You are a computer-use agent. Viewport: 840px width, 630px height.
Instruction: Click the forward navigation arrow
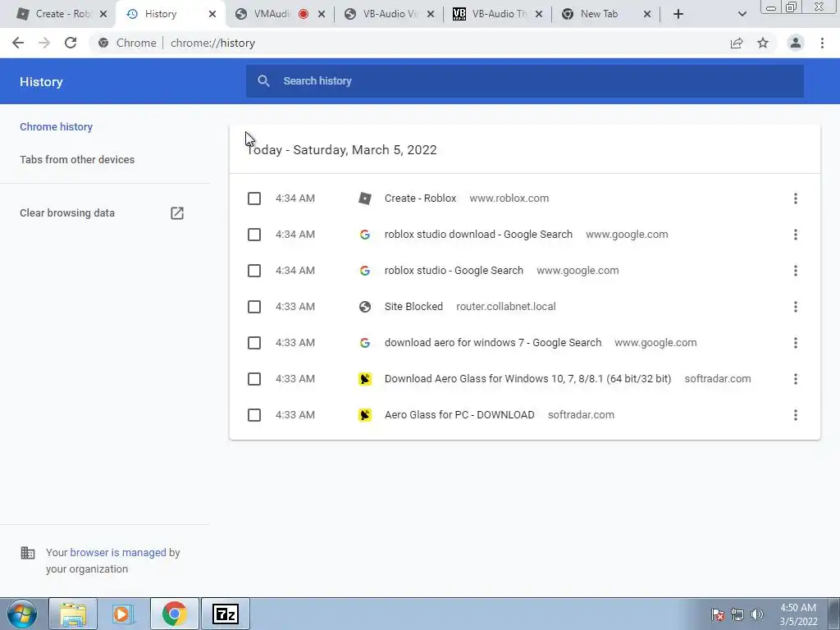[44, 43]
